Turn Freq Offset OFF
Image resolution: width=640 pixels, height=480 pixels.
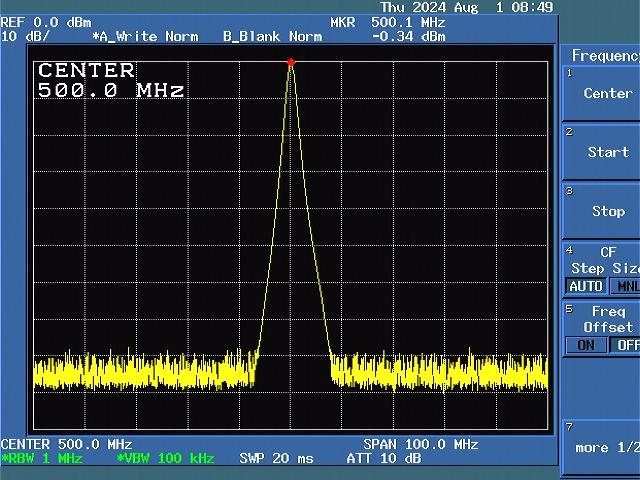[x=625, y=345]
